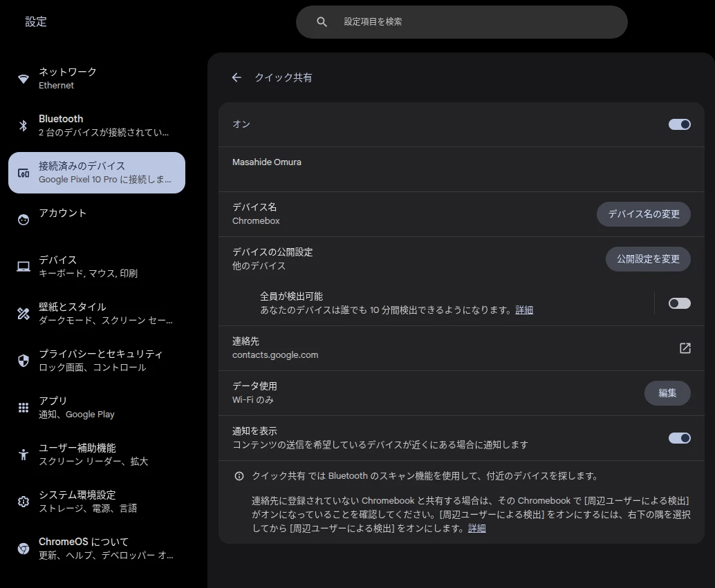The width and height of the screenshot is (715, 588).
Task: Click the 壁紙とスタイル brush icon
Action: [23, 313]
